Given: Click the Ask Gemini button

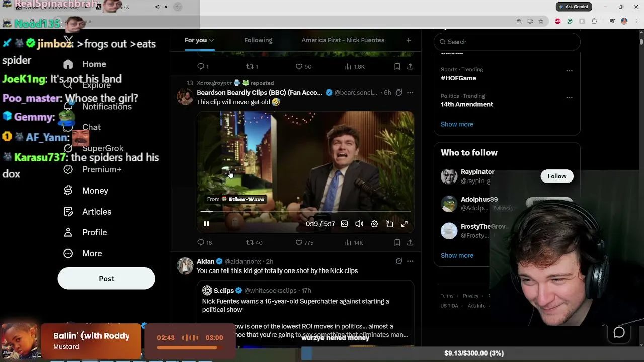Looking at the screenshot, I should click(574, 7).
